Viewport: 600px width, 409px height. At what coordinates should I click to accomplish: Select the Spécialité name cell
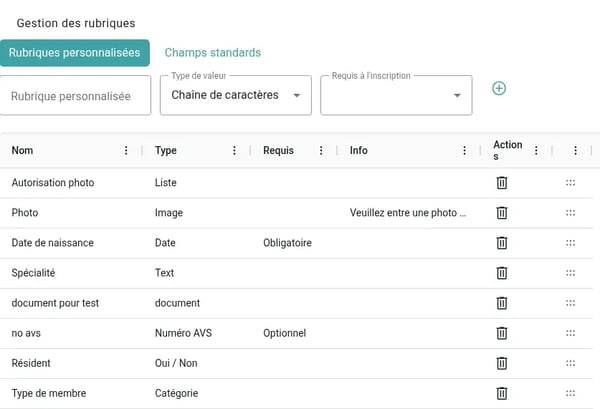coord(33,273)
